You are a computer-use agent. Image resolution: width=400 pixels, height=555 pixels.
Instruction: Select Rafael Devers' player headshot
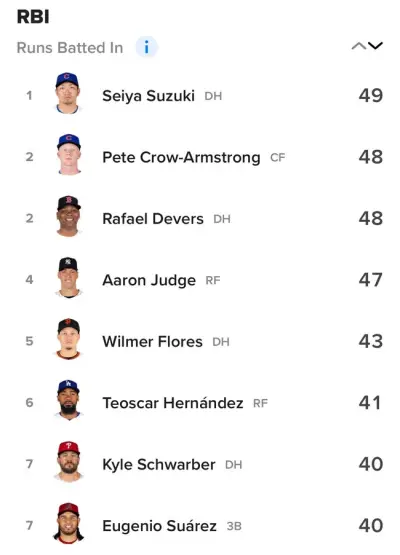point(68,216)
